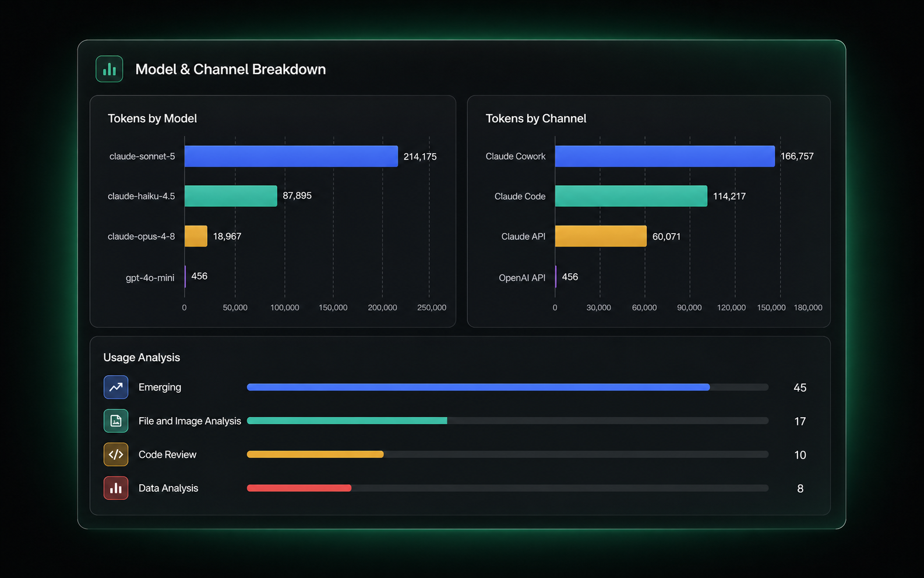This screenshot has width=924, height=578.
Task: Click the 'File and Image Analysis' label
Action: click(x=190, y=421)
